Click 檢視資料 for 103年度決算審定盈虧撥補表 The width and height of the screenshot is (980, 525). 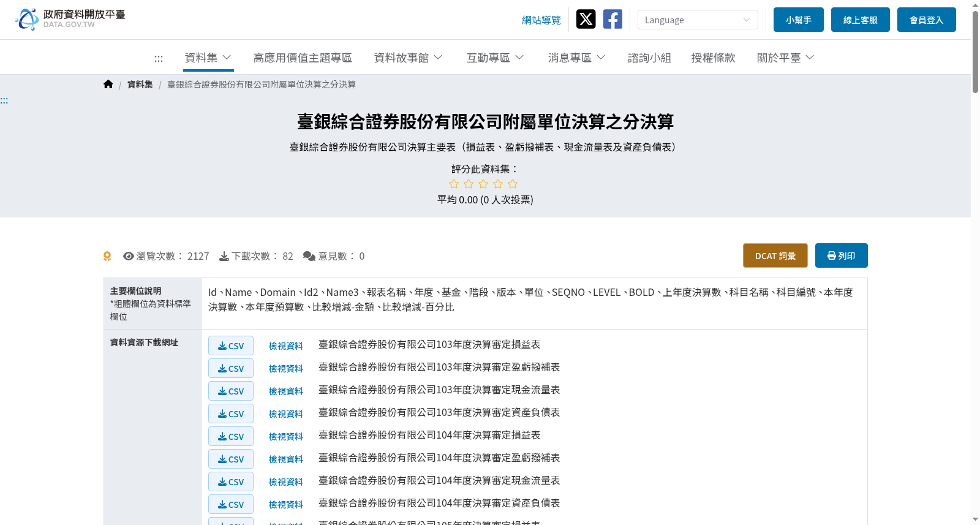click(x=286, y=369)
